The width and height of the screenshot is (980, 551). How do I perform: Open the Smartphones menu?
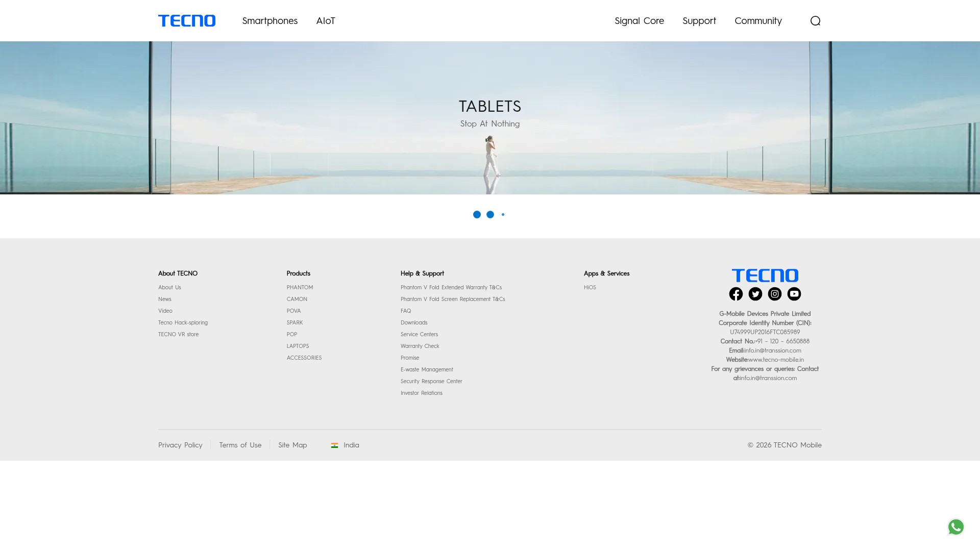(x=270, y=21)
